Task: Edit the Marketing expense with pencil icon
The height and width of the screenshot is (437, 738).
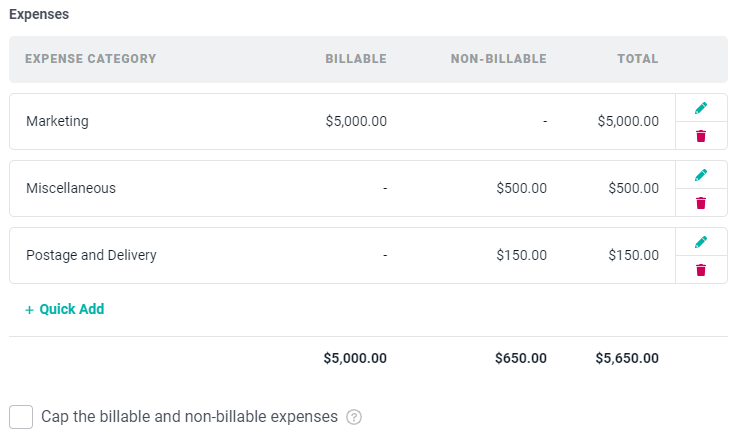Action: [x=701, y=108]
